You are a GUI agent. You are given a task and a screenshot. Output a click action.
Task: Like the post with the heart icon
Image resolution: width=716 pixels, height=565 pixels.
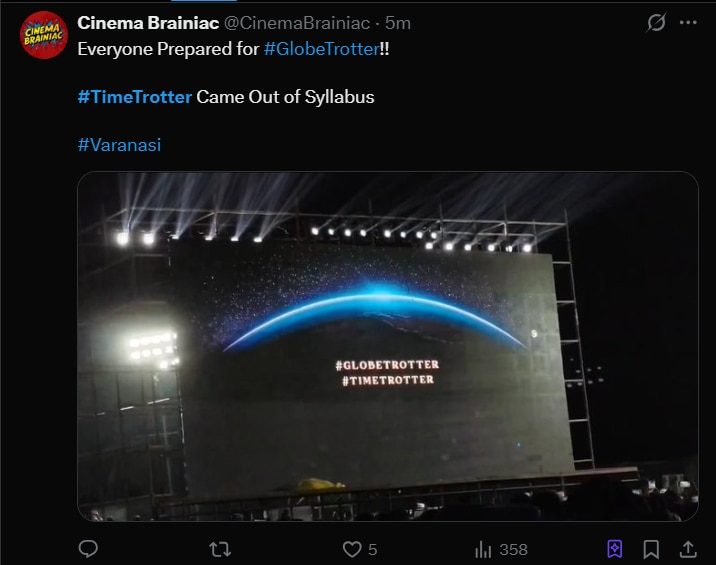pyautogui.click(x=352, y=549)
